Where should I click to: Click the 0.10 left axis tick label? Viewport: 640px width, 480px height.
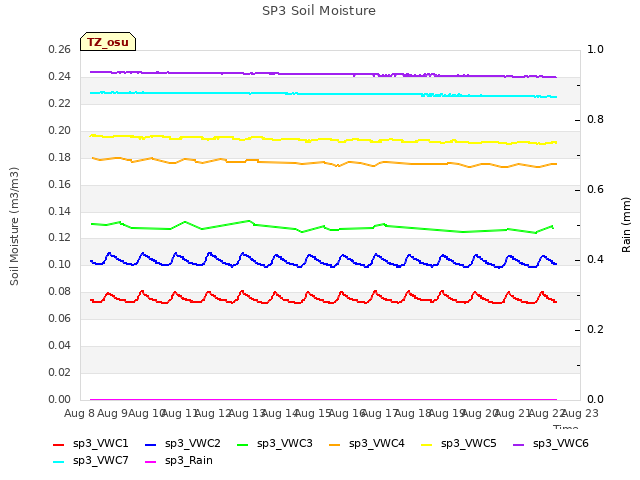click(x=59, y=264)
